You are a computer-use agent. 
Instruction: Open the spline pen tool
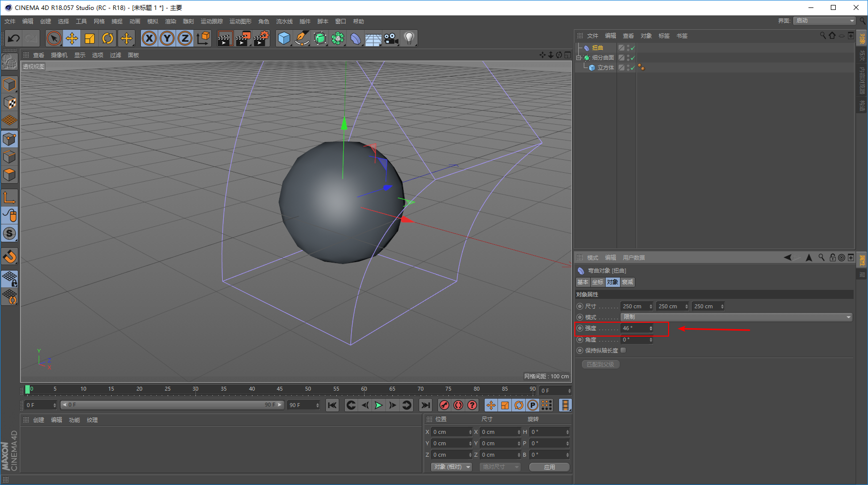302,38
